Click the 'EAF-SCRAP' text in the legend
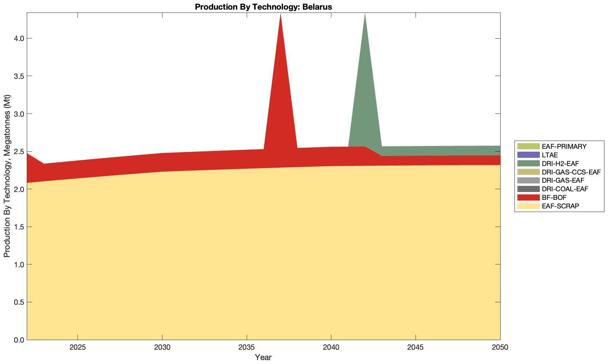This screenshot has width=608, height=364. pyautogui.click(x=560, y=206)
